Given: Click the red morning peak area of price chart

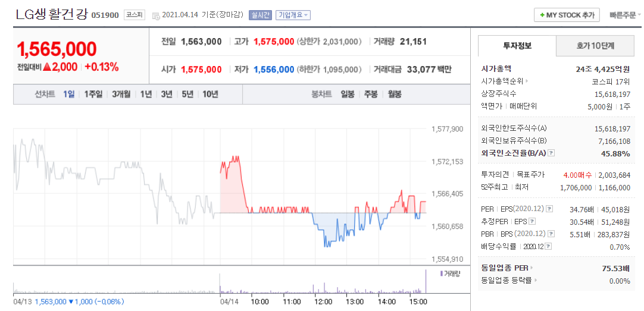Looking at the screenshot, I should tap(233, 184).
